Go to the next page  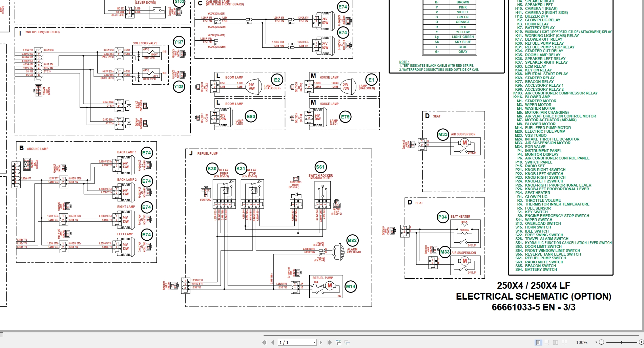[x=321, y=343]
